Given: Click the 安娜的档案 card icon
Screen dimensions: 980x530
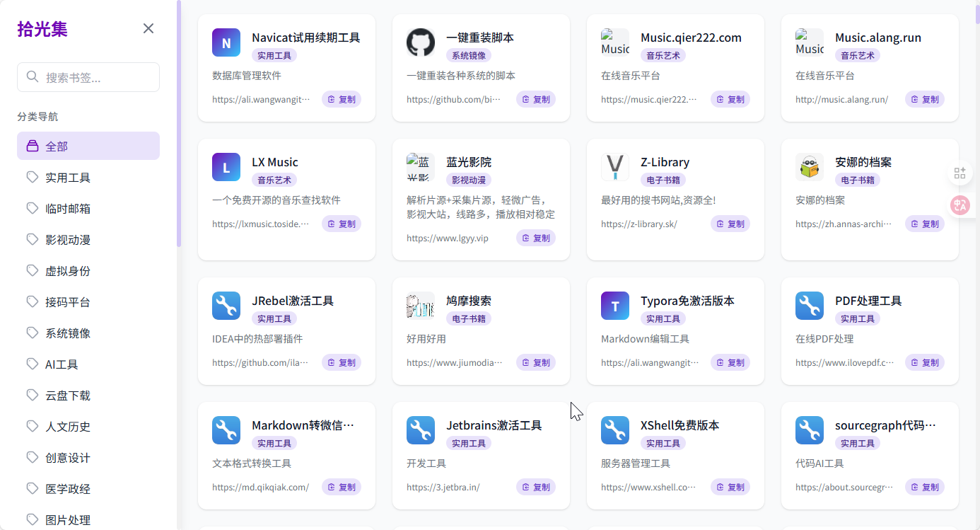Looking at the screenshot, I should [810, 167].
